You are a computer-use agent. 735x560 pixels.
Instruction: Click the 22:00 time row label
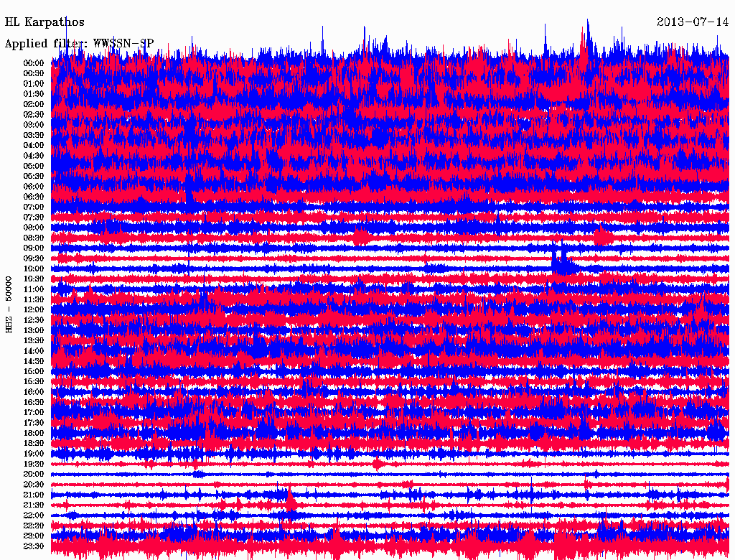[34, 515]
